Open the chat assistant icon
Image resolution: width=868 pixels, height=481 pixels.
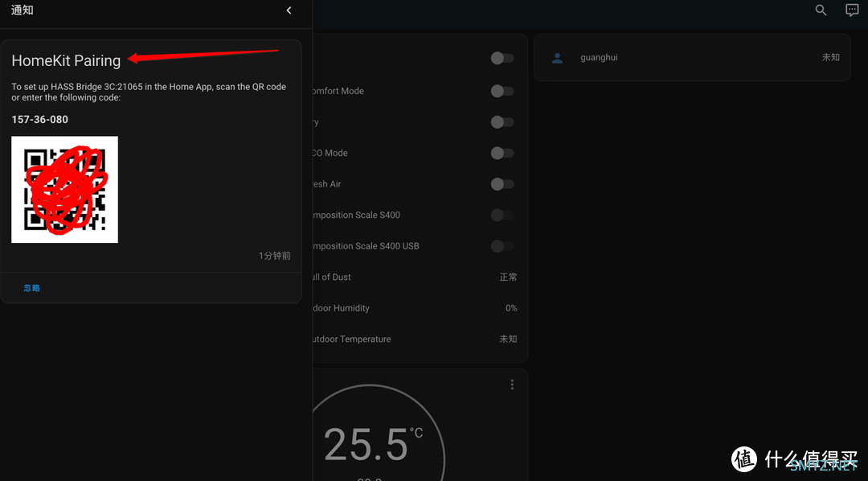(x=852, y=10)
